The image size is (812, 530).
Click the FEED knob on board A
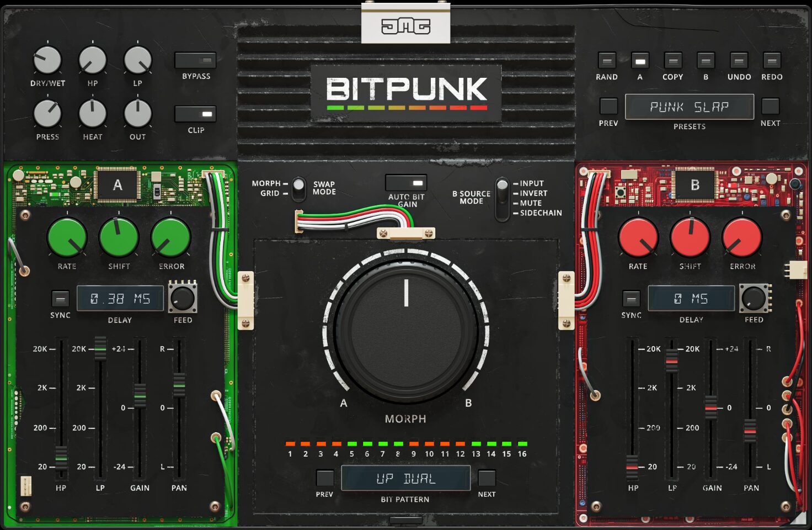click(x=183, y=298)
